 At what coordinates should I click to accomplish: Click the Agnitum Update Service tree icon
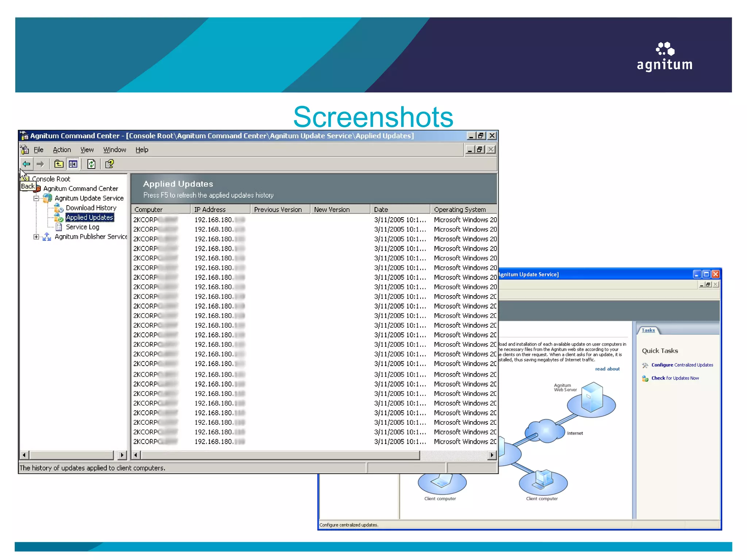click(x=47, y=198)
